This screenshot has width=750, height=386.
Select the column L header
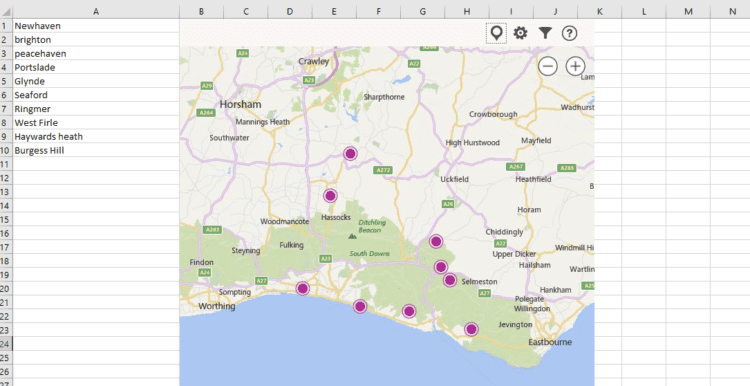pyautogui.click(x=644, y=11)
